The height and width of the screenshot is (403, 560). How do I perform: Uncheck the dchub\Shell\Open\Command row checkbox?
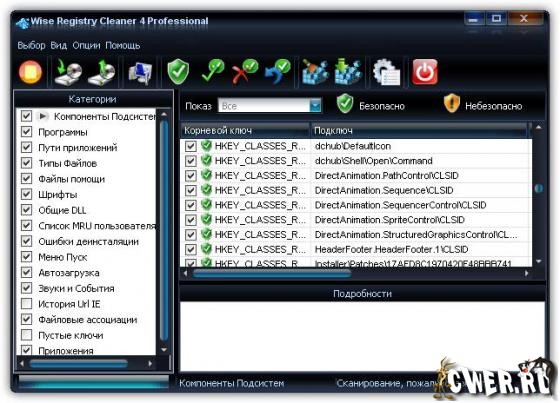tap(191, 161)
